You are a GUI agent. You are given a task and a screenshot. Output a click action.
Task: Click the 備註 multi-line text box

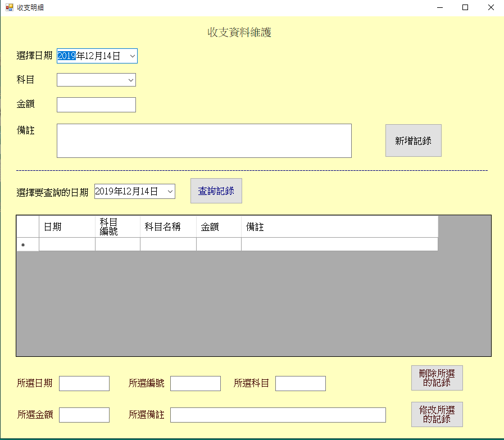tap(204, 141)
